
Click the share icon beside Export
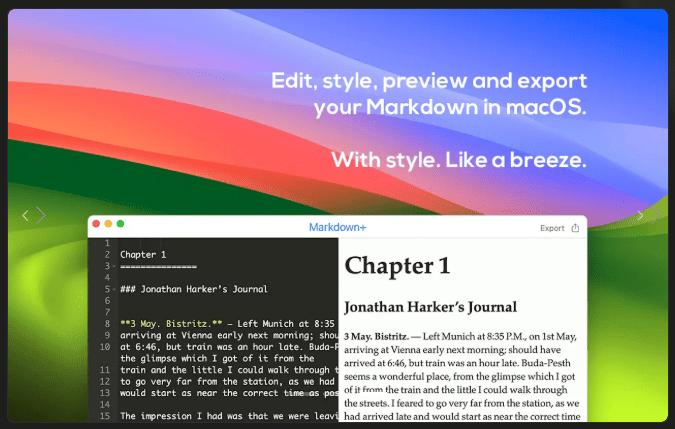575,228
